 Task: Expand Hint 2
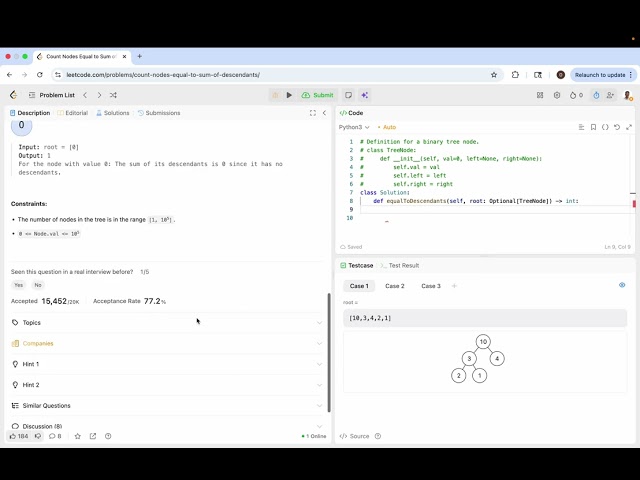[x=167, y=385]
